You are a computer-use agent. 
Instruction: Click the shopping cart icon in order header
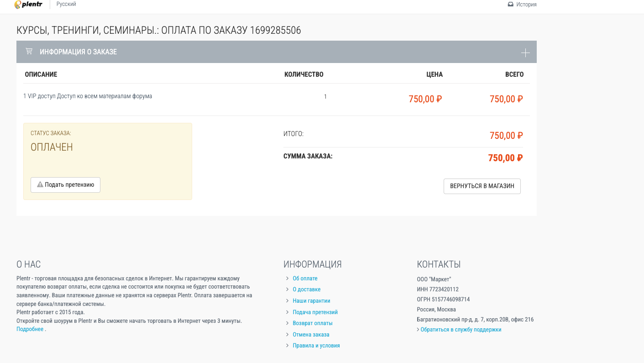coord(29,51)
